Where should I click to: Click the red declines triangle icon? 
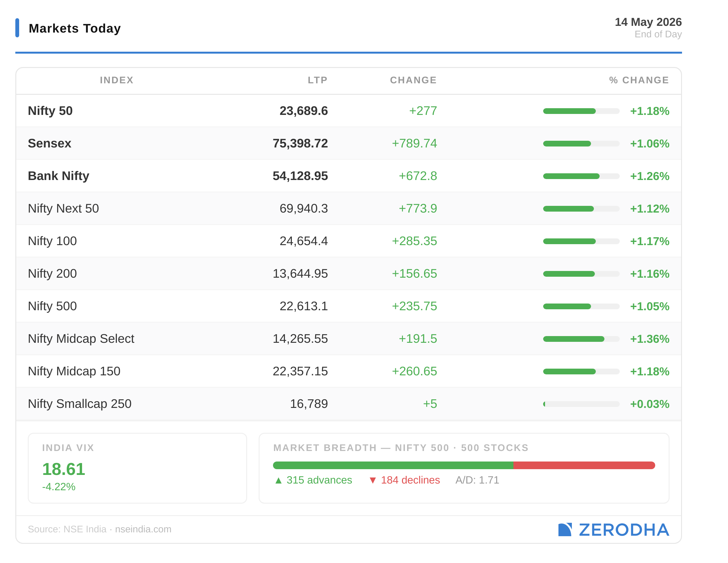(x=373, y=480)
